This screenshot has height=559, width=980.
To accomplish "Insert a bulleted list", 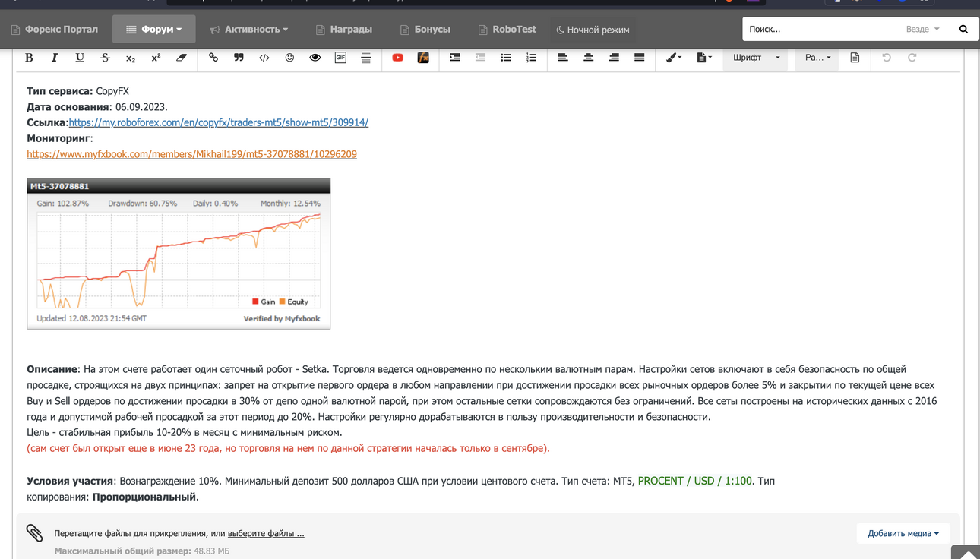I will pos(506,58).
